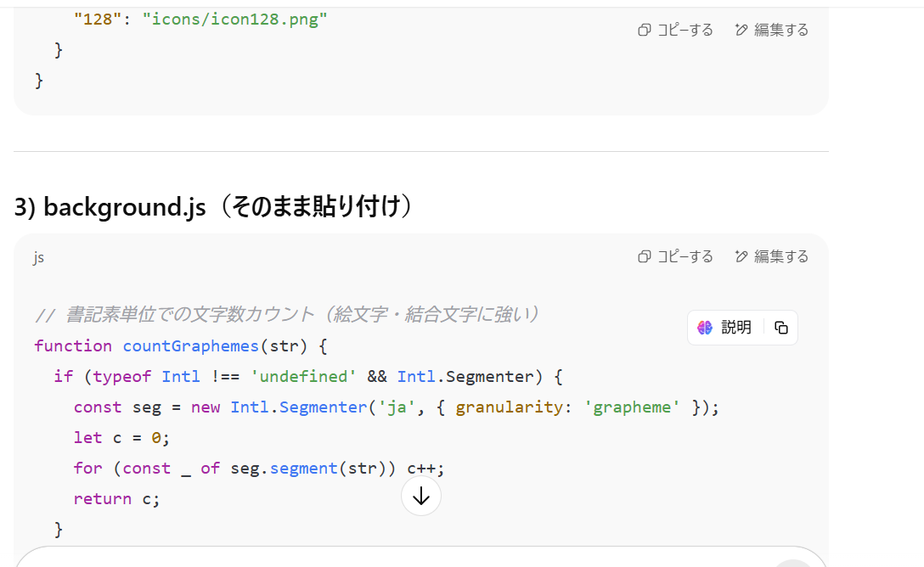The height and width of the screenshot is (567, 924).
Task: Click 編集する on the manifest code block
Action: coord(780,29)
